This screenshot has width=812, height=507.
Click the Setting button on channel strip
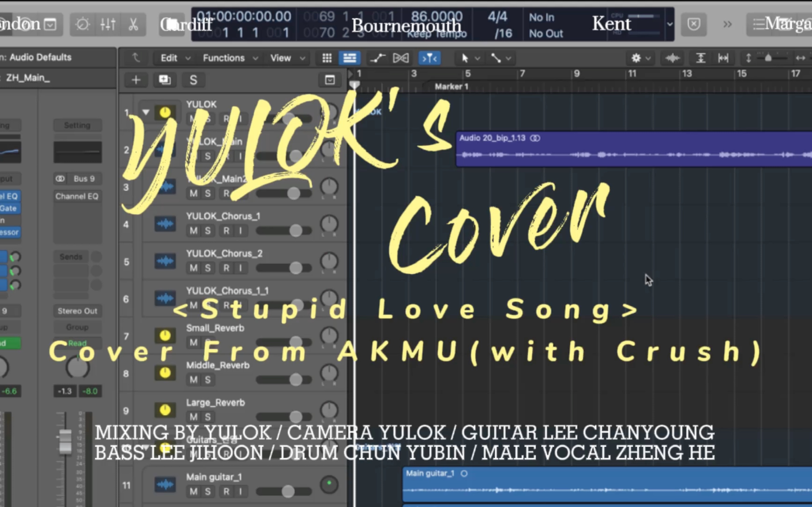(x=77, y=125)
